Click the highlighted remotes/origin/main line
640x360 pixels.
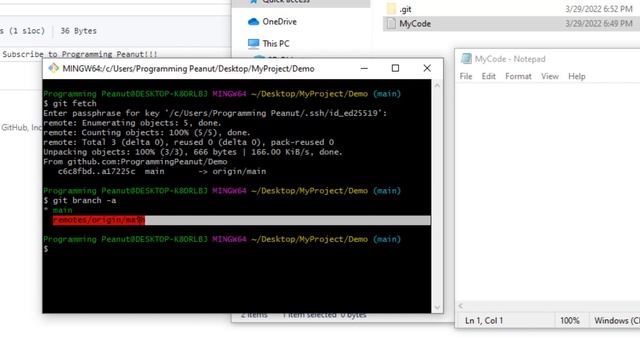(242, 220)
